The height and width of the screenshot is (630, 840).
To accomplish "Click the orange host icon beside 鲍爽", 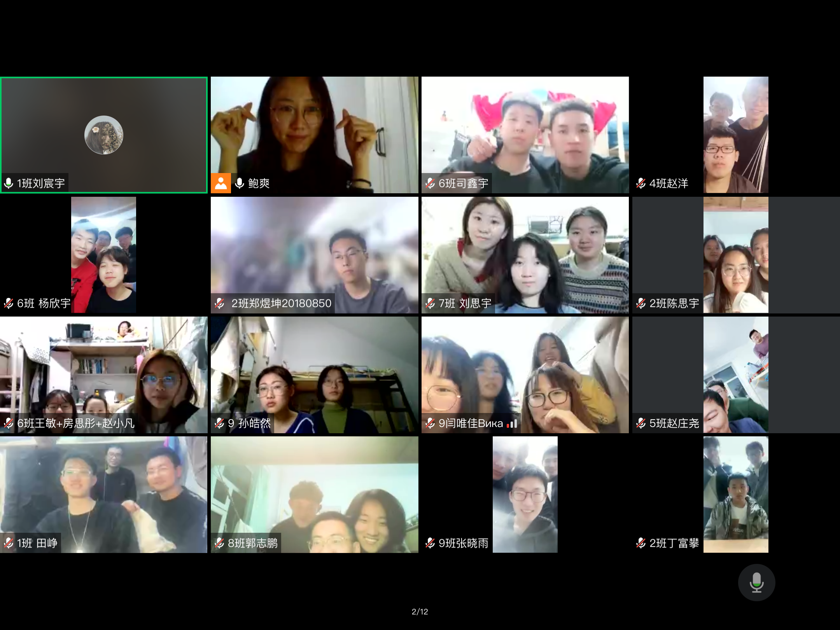I will click(221, 183).
